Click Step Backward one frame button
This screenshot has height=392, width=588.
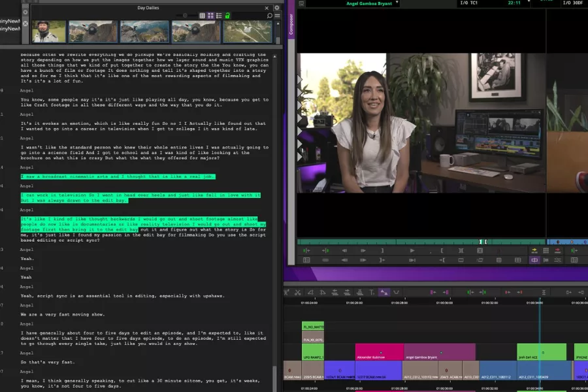(x=344, y=251)
